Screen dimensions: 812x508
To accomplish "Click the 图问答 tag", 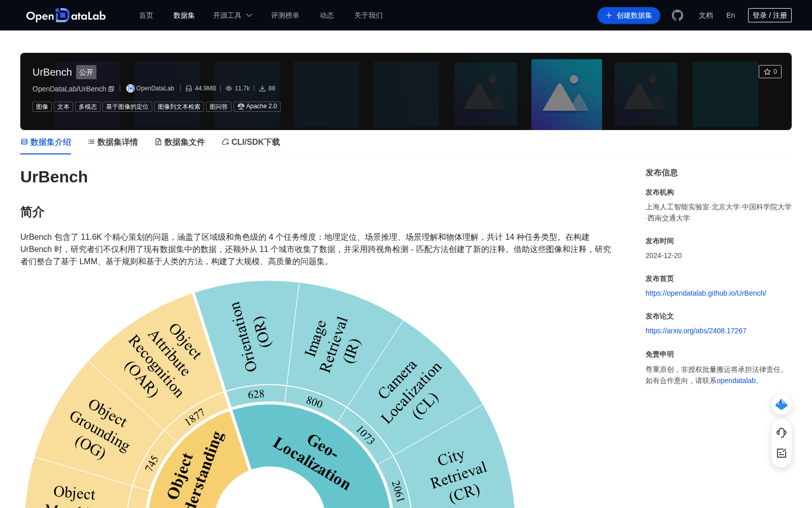I will tap(219, 107).
